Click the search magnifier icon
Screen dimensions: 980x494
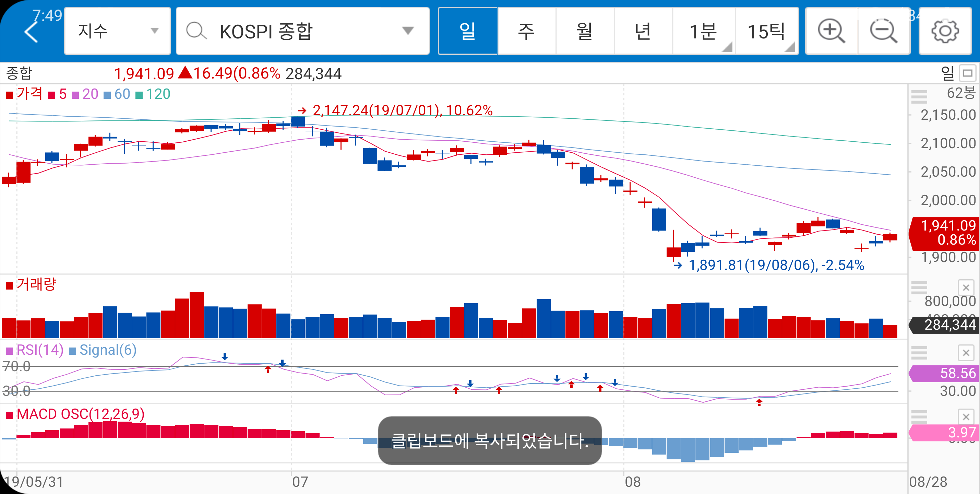tap(196, 31)
